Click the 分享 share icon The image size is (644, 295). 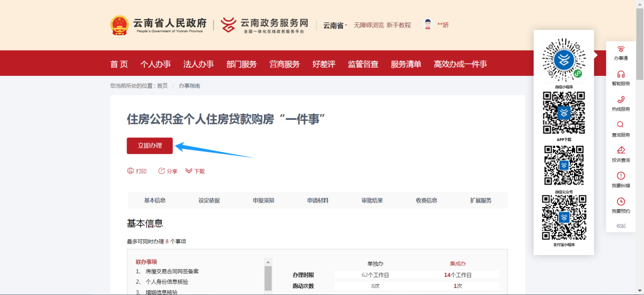[x=161, y=171]
